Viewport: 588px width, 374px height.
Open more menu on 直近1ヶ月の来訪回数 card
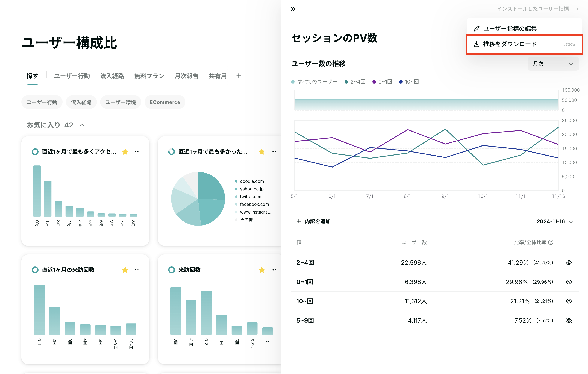137,270
